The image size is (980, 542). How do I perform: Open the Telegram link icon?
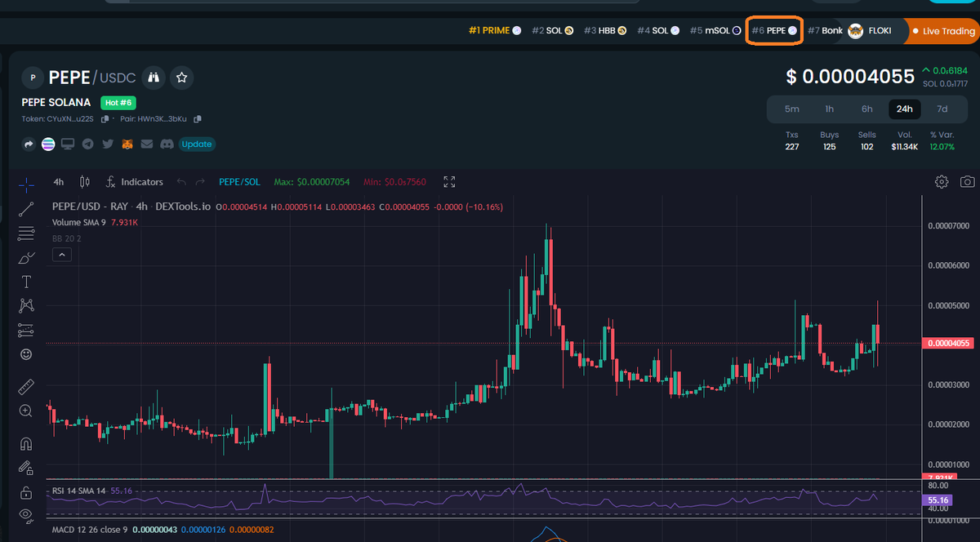click(87, 144)
